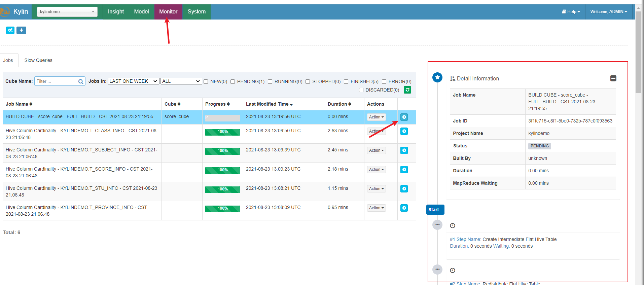Sort by Last Modified Time arrow
Image resolution: width=644 pixels, height=285 pixels.
[291, 104]
